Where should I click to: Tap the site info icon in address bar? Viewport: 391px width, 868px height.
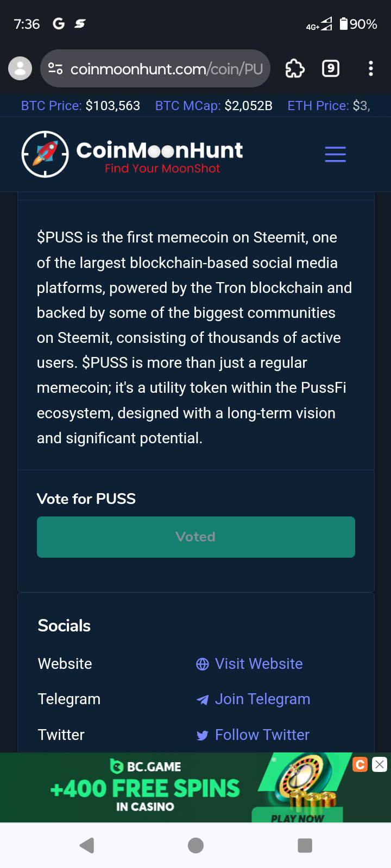coord(55,68)
